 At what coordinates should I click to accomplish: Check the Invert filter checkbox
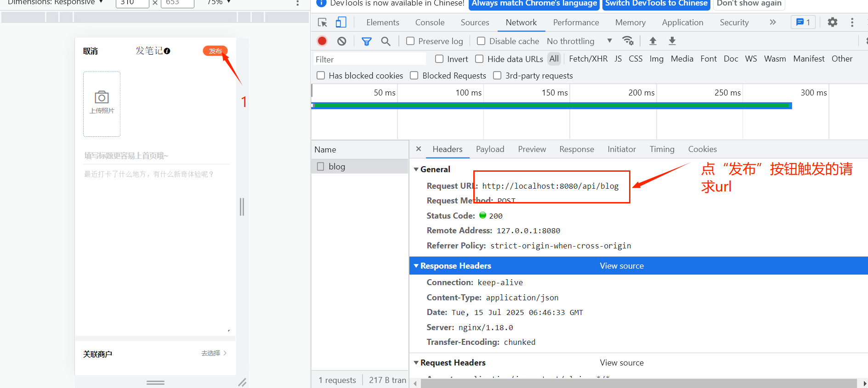(439, 59)
